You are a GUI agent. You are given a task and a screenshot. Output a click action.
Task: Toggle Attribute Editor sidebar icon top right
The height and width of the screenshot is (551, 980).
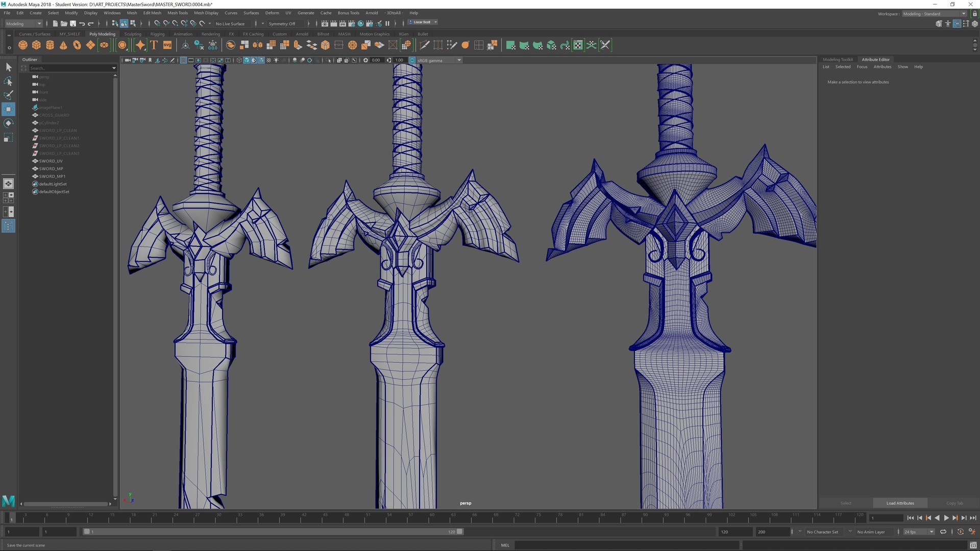[x=957, y=23]
